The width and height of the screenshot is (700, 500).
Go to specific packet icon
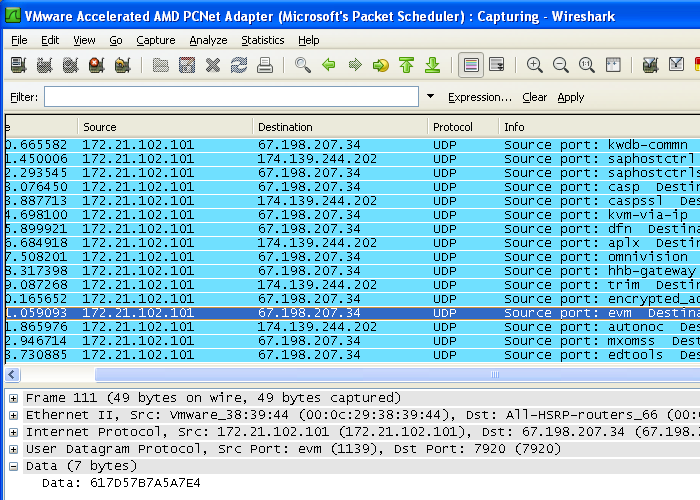(381, 65)
